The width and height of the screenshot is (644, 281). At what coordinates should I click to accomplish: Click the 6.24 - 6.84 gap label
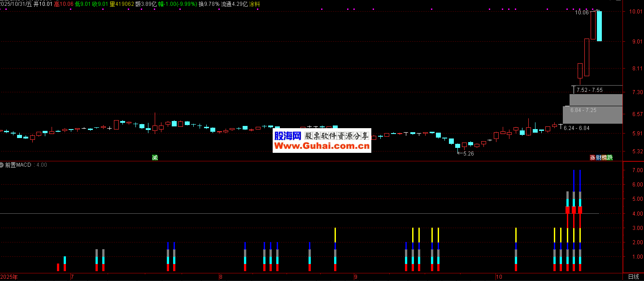576,128
